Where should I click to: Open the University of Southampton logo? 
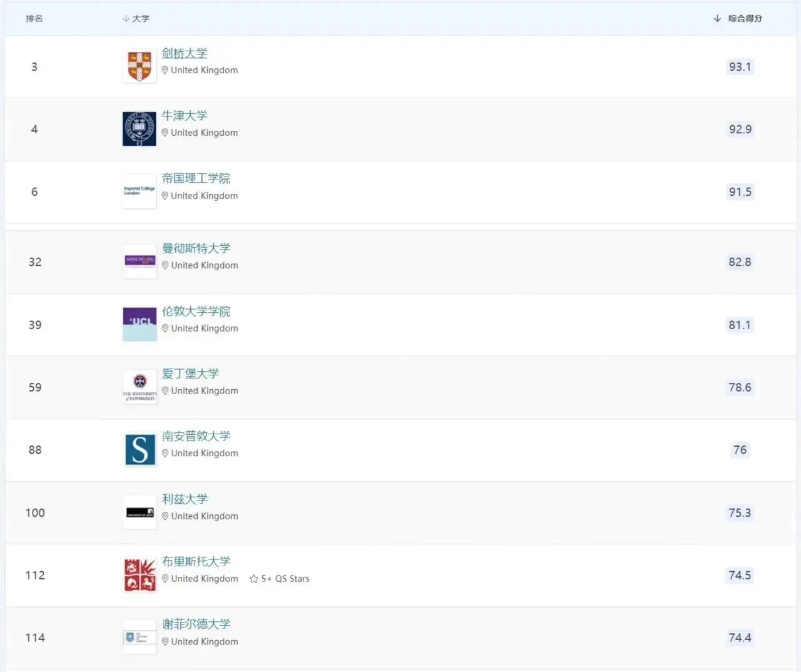pos(140,450)
